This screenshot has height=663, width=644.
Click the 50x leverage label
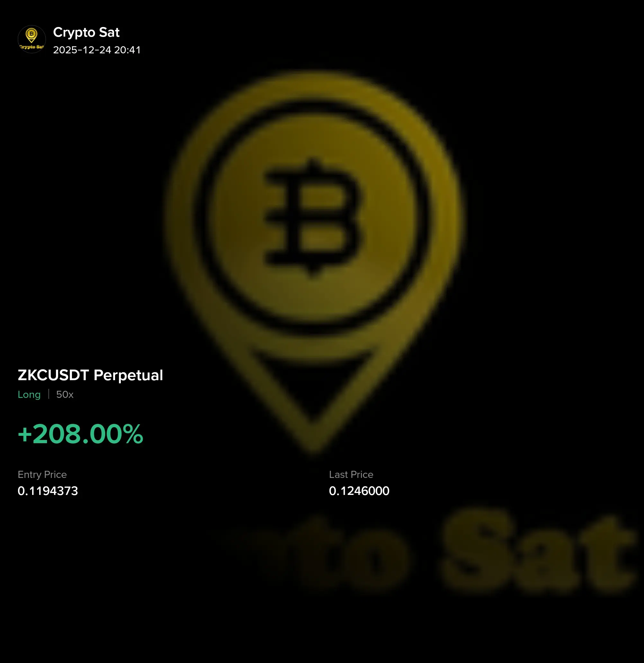click(65, 394)
